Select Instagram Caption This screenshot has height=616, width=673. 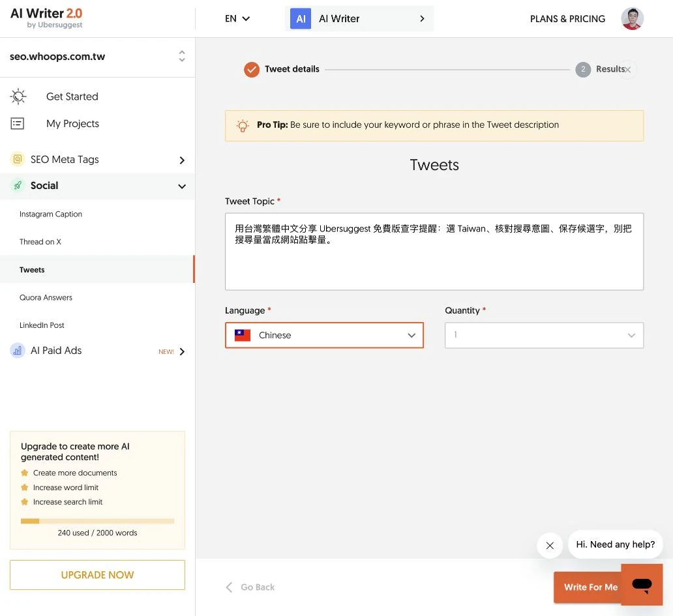51,214
